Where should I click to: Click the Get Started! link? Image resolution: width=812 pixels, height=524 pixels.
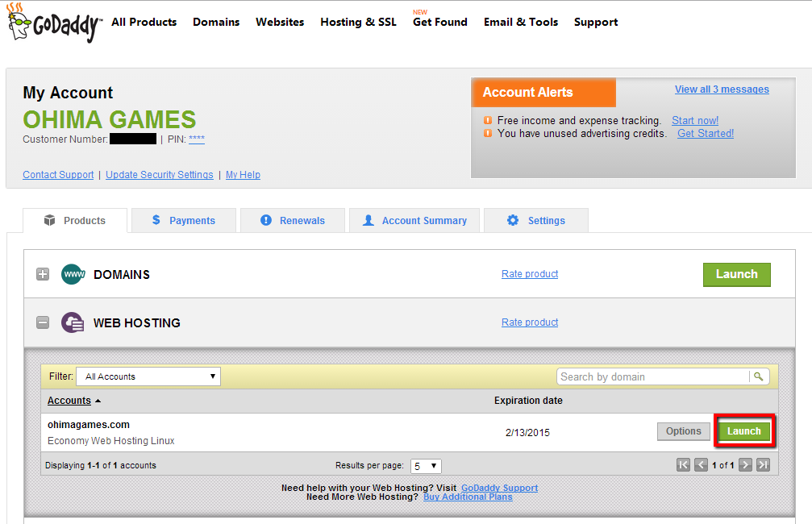pyautogui.click(x=706, y=133)
